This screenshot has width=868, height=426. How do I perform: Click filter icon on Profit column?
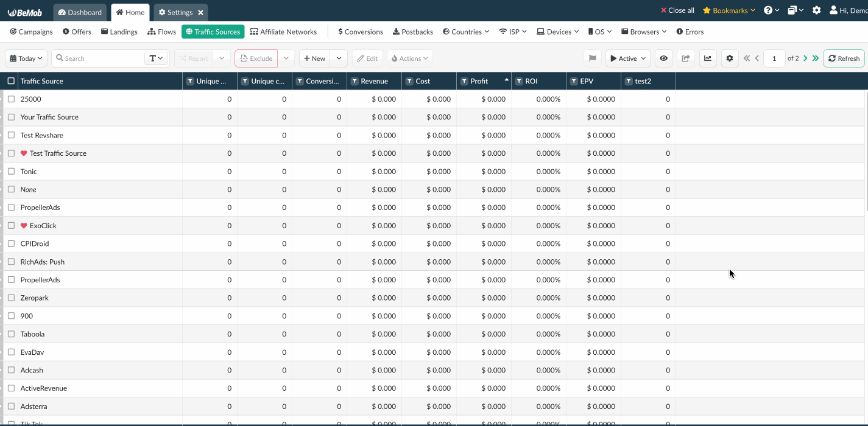[464, 81]
